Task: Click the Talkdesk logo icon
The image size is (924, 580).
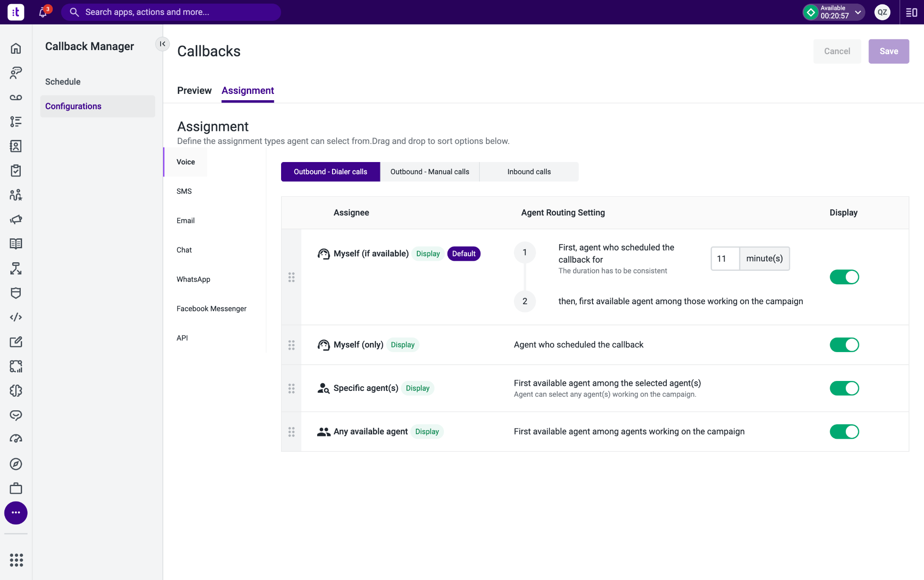Action: coord(16,12)
